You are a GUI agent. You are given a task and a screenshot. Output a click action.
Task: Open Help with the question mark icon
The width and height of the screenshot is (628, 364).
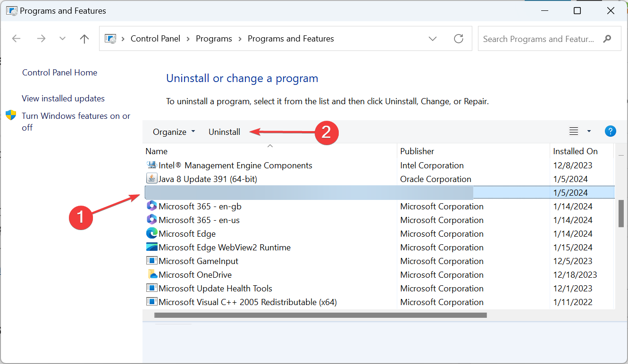611,132
